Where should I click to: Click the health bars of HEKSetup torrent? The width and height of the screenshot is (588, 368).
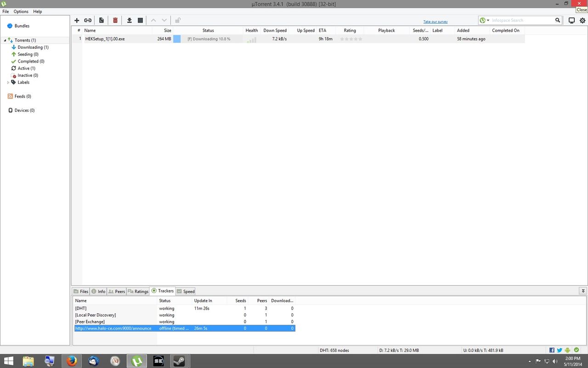coord(251,40)
